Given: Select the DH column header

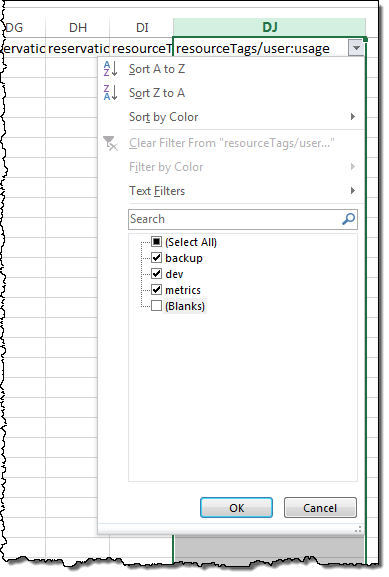Looking at the screenshot, I should coord(78,28).
